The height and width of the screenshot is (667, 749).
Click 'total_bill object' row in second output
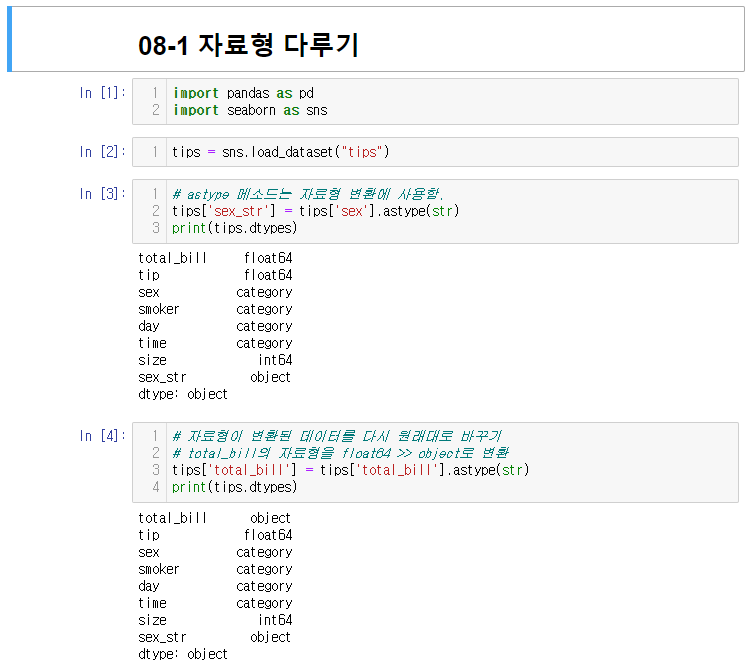[214, 518]
